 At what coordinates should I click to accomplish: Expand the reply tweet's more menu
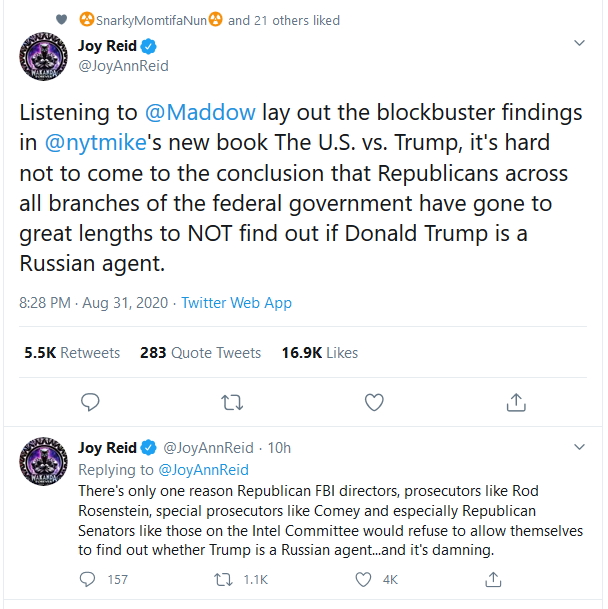pyautogui.click(x=579, y=447)
